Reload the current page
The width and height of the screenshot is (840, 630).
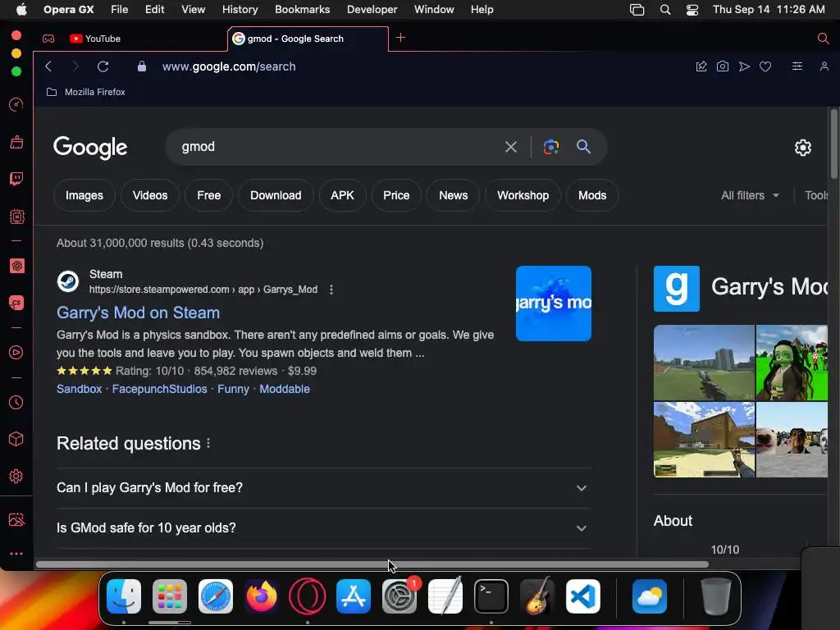[x=103, y=66]
